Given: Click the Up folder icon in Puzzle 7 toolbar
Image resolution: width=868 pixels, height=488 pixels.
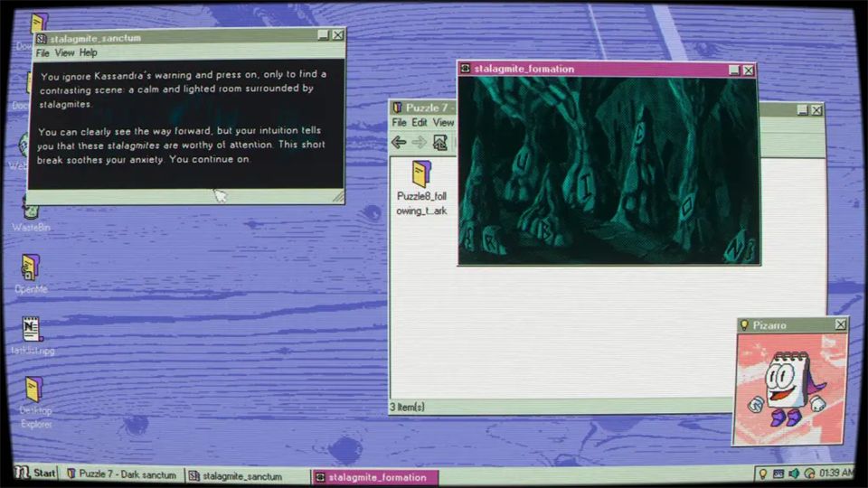Looking at the screenshot, I should [x=440, y=142].
